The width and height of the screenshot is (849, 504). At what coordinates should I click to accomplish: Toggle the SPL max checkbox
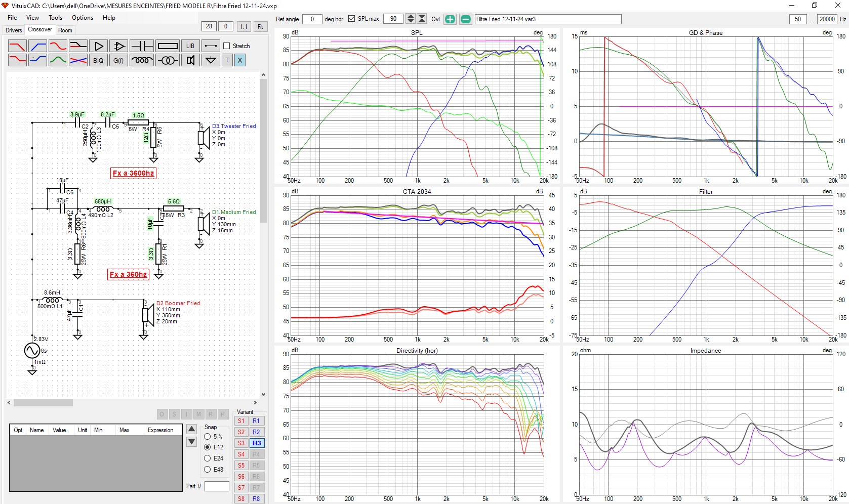tap(352, 19)
